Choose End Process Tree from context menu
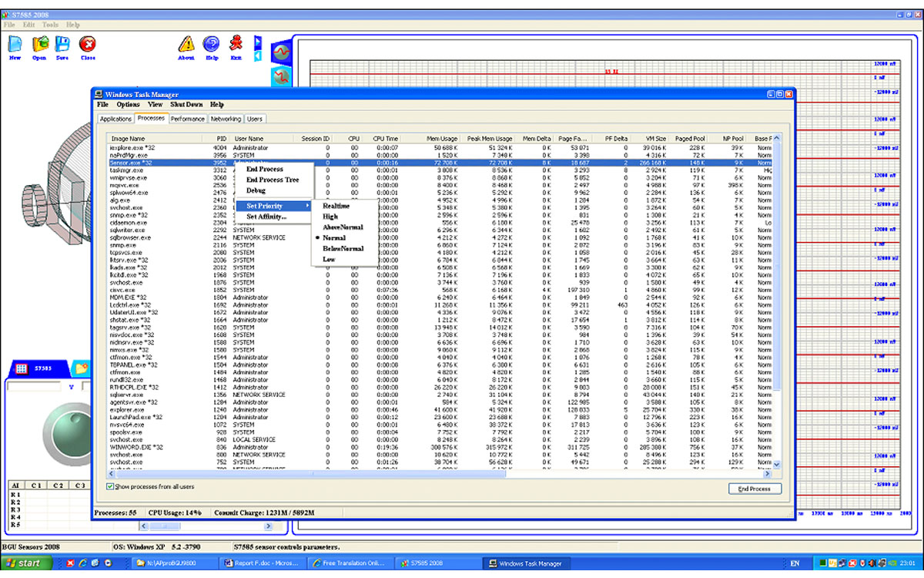The width and height of the screenshot is (924, 578). point(272,180)
